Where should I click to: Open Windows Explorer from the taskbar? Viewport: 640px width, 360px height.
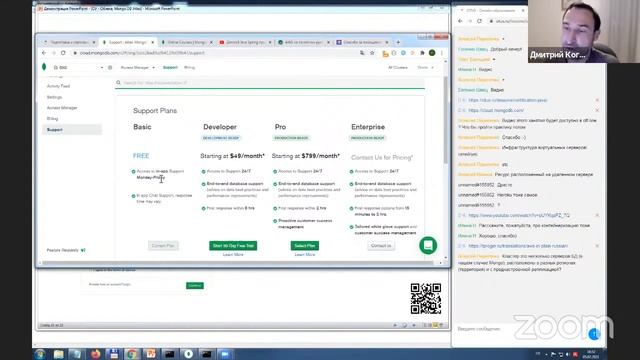click(58, 354)
